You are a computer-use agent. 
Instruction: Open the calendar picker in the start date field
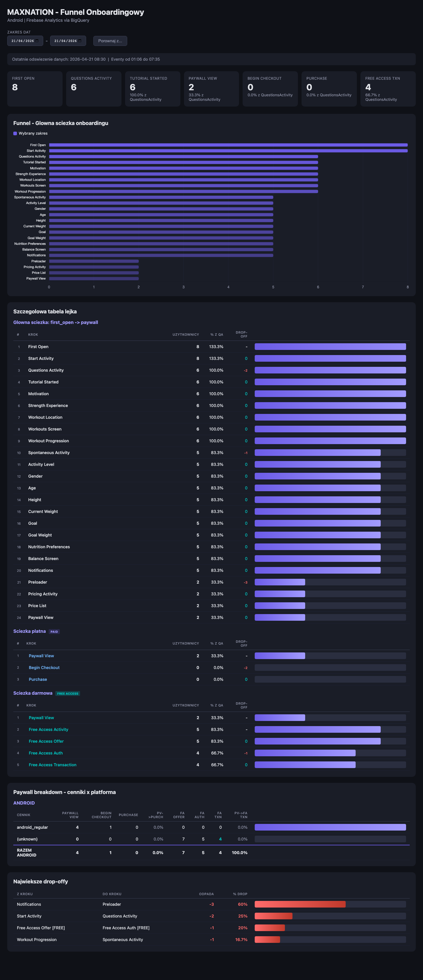(37, 41)
